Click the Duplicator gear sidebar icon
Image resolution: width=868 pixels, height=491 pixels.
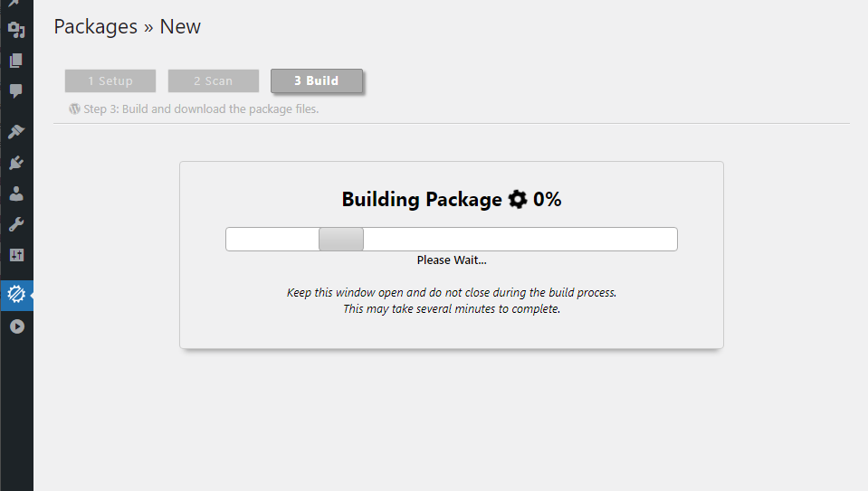(16, 294)
